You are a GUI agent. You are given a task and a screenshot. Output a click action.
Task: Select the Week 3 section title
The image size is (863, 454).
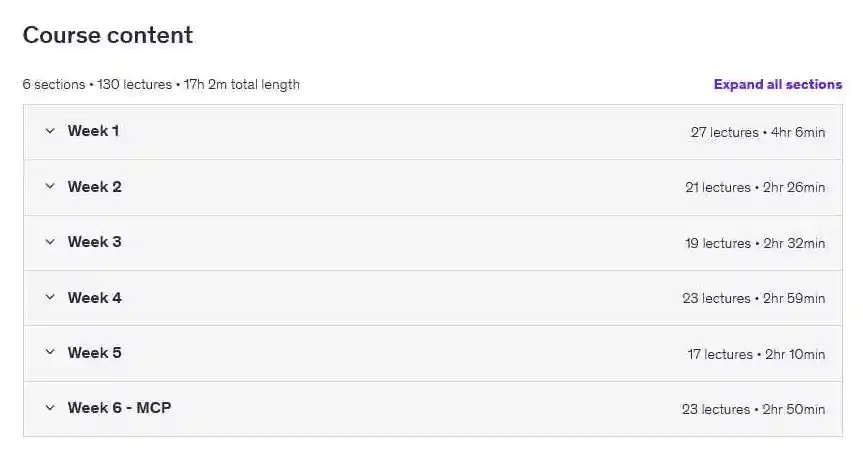(95, 242)
